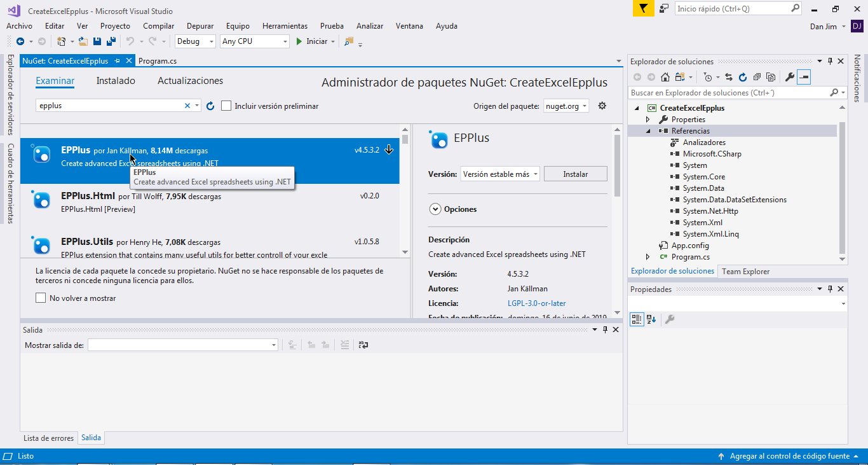868x465 pixels.
Task: Click the Open File folder icon
Action: [x=83, y=41]
